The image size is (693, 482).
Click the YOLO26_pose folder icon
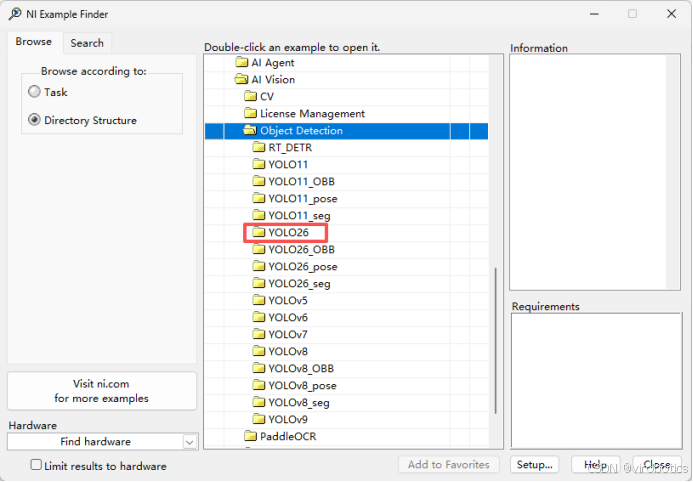coord(259,266)
